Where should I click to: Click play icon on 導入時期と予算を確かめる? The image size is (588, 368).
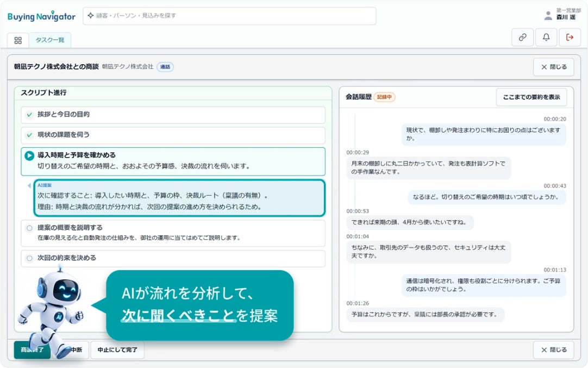[x=29, y=155]
